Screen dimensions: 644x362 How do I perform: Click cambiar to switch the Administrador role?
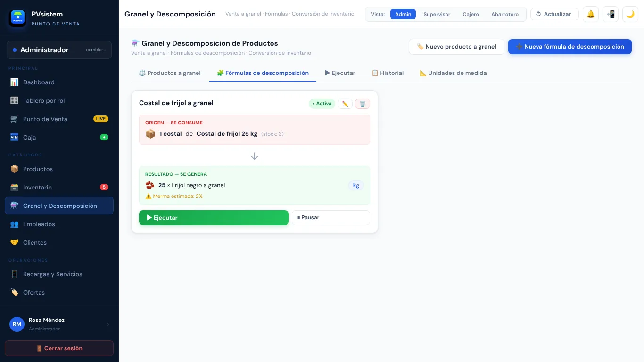pos(96,50)
